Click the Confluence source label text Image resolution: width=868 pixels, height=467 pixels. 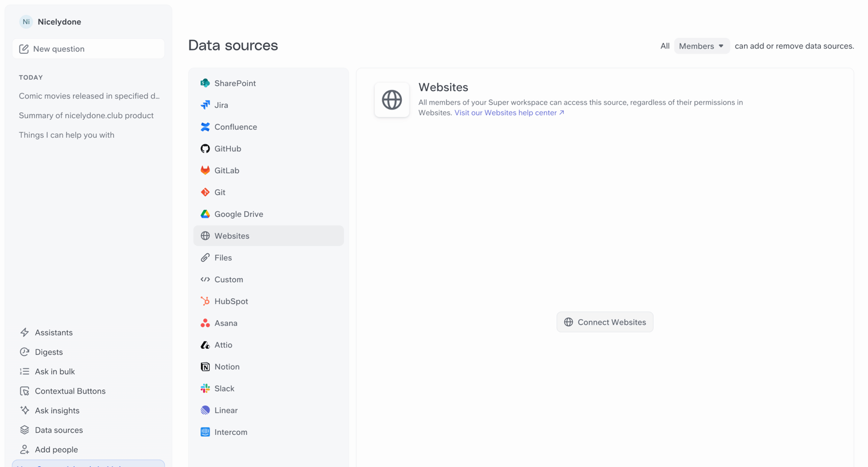coord(236,127)
